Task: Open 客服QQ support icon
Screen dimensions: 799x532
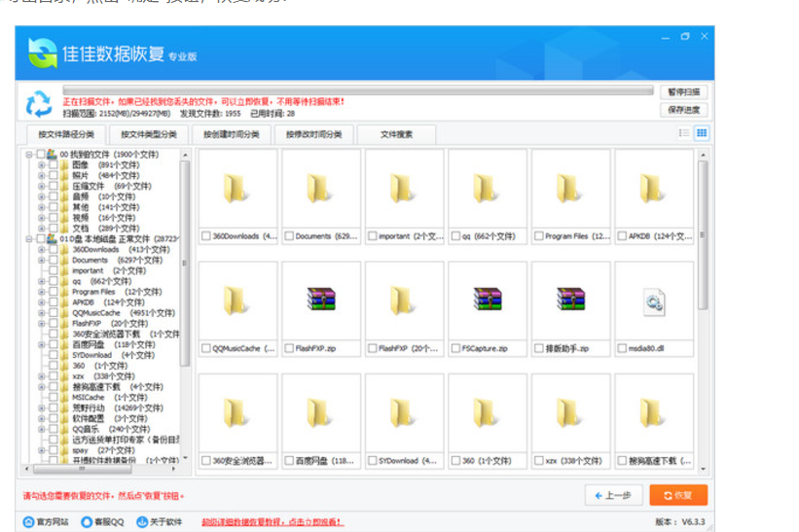Action: coord(87,521)
